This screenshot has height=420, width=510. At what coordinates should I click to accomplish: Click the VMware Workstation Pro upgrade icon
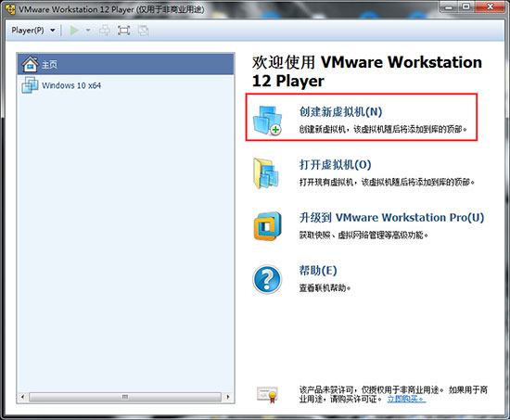tap(267, 226)
